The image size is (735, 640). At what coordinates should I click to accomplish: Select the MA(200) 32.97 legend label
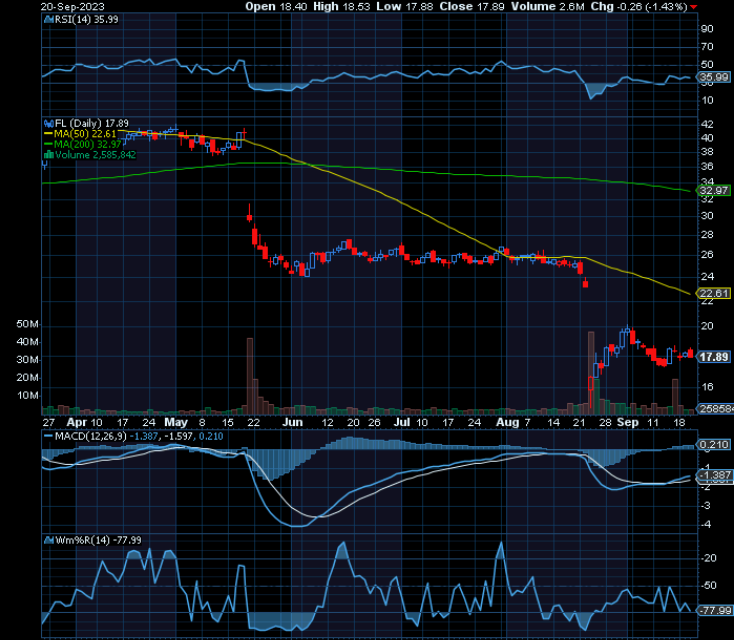coord(88,144)
